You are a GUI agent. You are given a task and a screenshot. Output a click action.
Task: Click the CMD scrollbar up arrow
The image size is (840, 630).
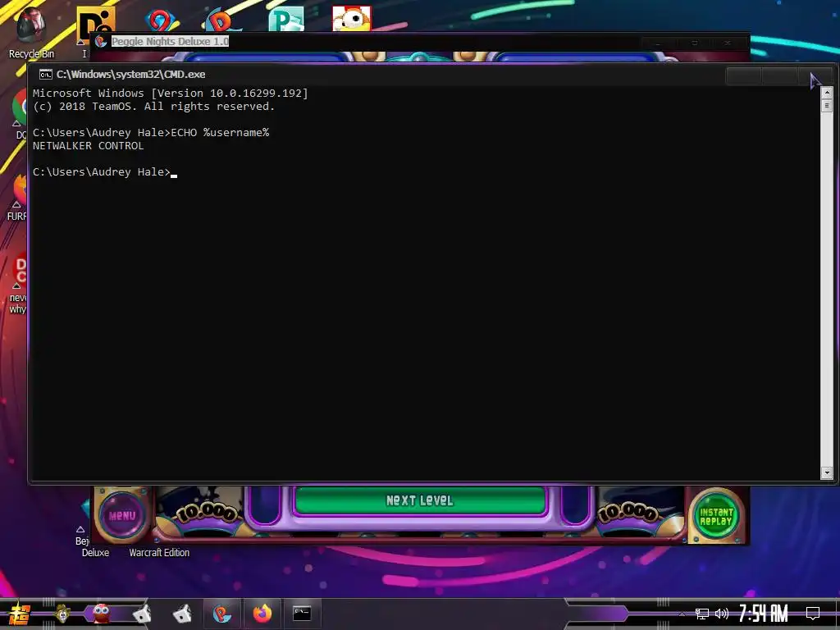[x=827, y=93]
